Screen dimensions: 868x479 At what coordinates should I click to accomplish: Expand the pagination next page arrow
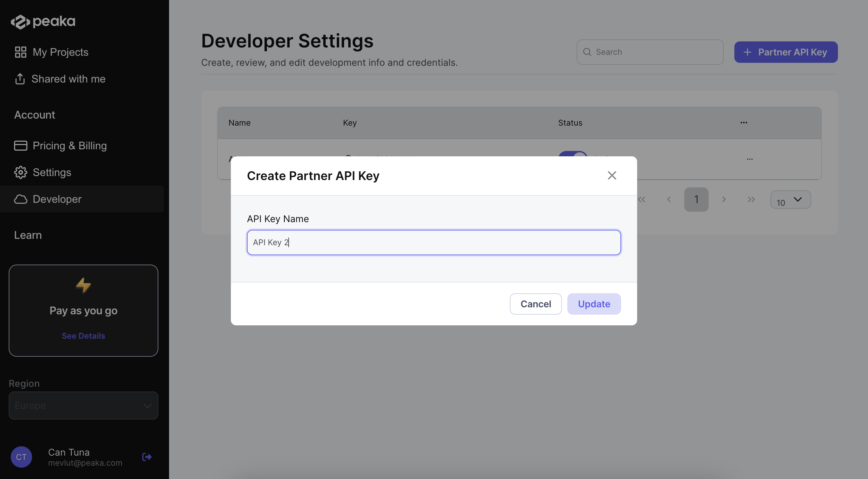[724, 199]
